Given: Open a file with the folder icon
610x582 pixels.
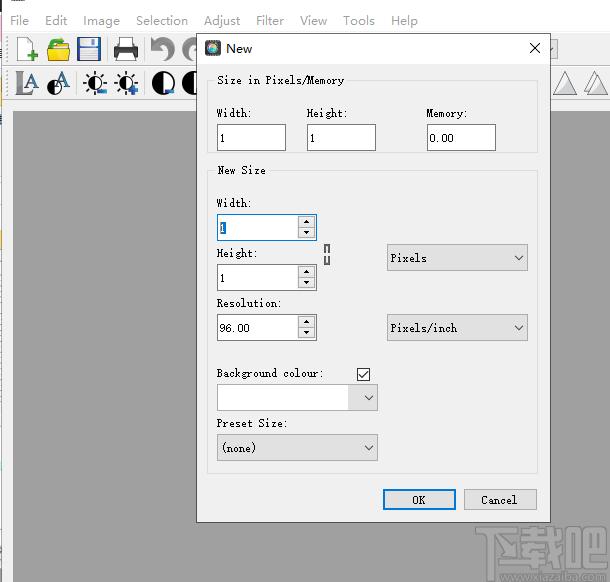Looking at the screenshot, I should [x=58, y=49].
